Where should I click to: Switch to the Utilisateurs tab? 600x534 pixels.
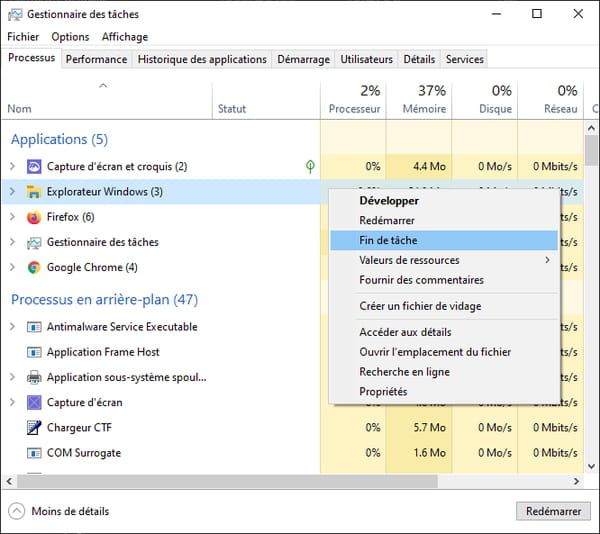coord(367,59)
